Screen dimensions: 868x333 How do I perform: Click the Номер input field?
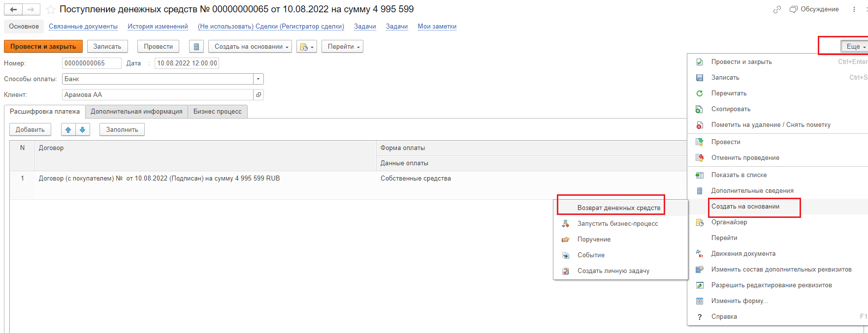click(x=91, y=63)
